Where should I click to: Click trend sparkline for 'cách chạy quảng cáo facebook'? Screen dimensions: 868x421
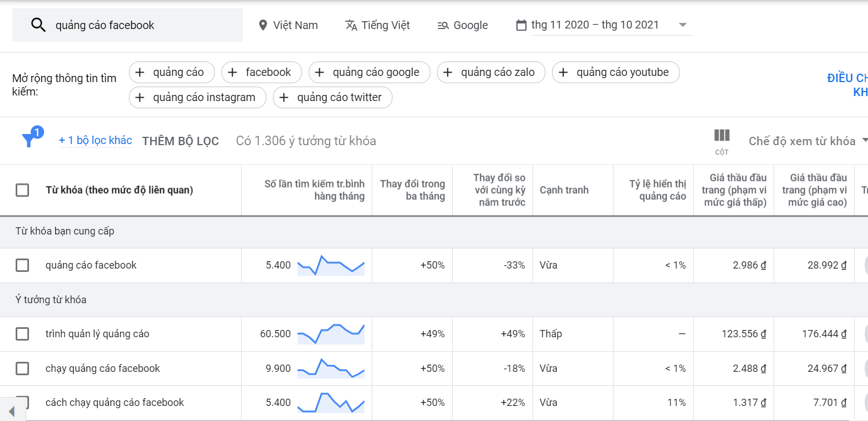331,403
